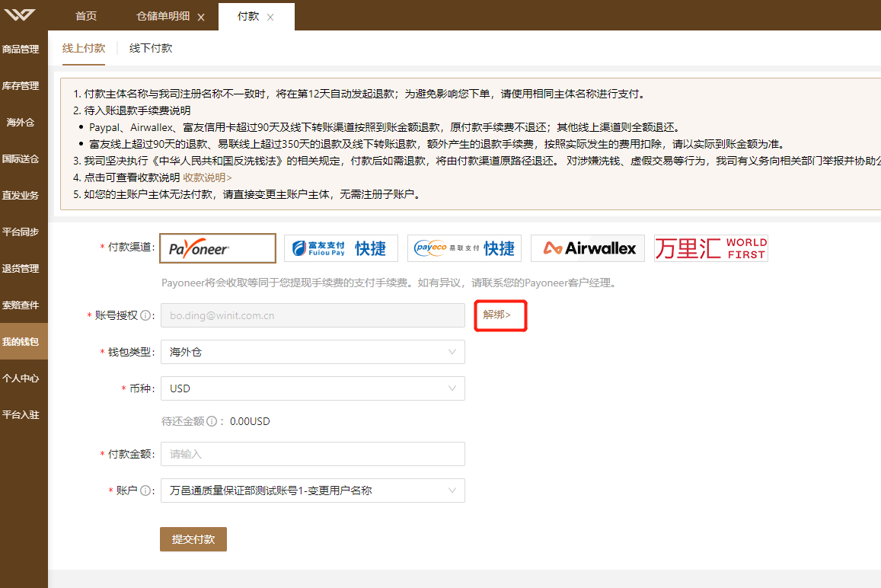Select 万里汇 WorldFirst payment channel
The image size is (881, 588).
point(711,248)
